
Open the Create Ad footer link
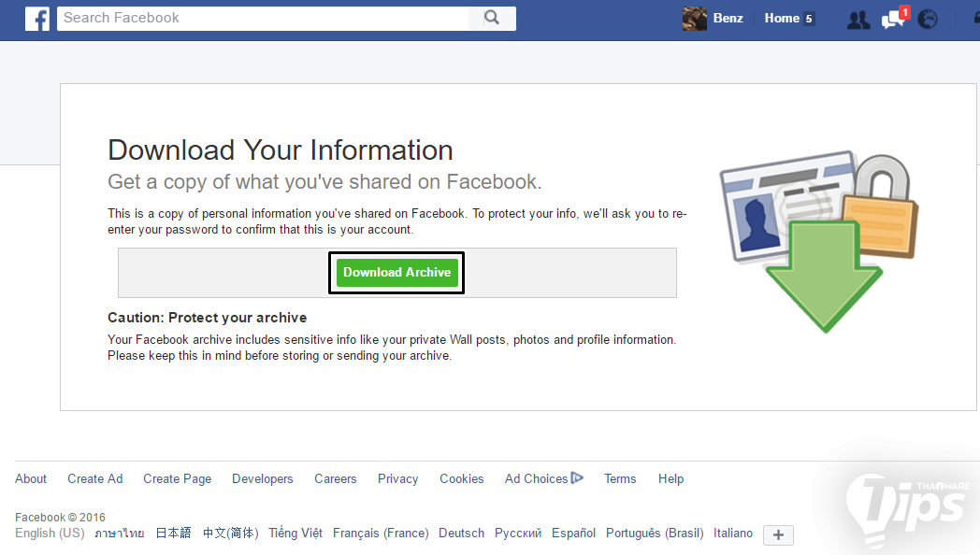click(95, 478)
